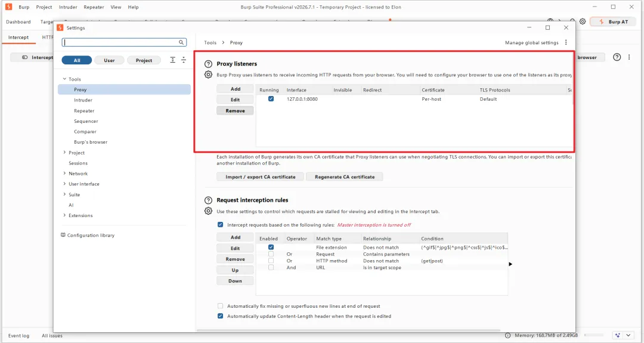Click the Burp Suite logo in title bar

click(x=8, y=7)
